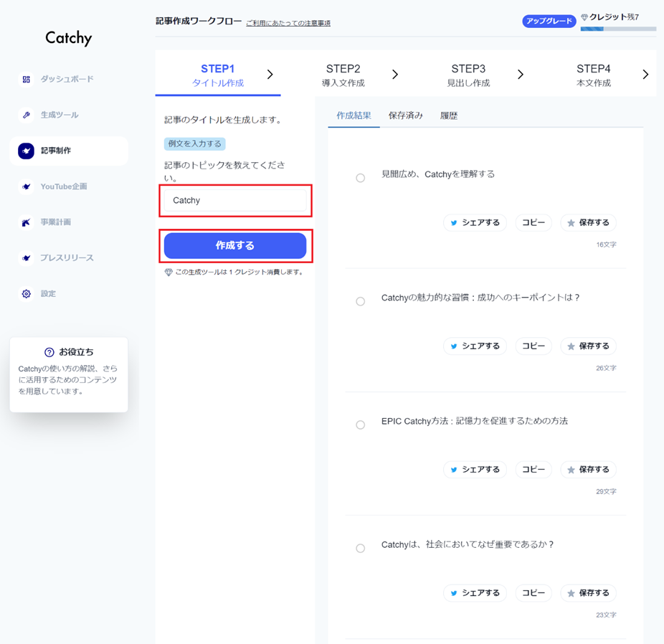Copy the 見聞広め、Catchyを理解する title
The image size is (664, 644).
533,223
